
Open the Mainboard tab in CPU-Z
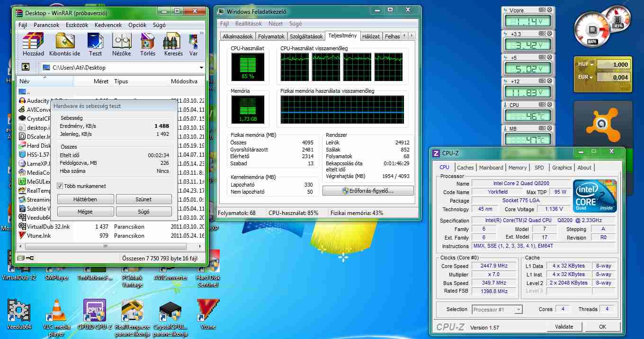491,168
